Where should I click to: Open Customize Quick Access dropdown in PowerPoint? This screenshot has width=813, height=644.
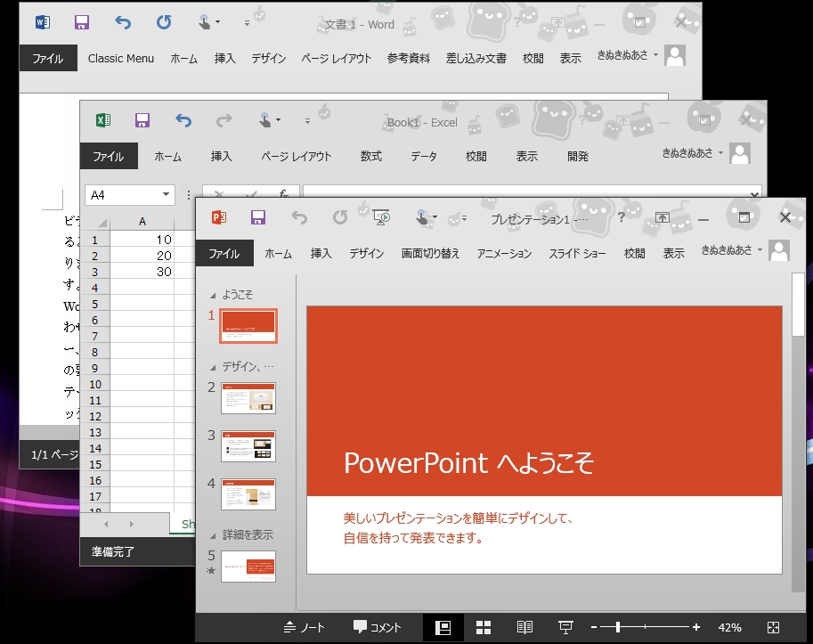tap(464, 218)
